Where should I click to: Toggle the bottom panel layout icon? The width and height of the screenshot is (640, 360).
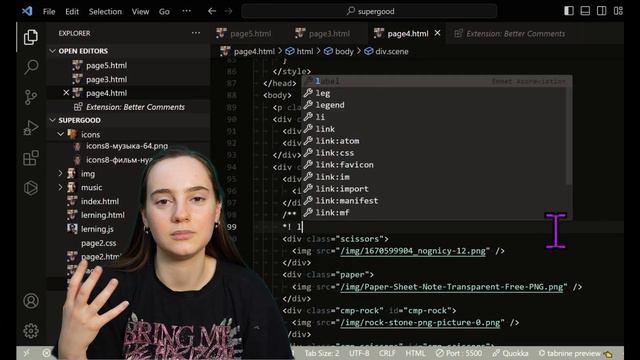tap(585, 11)
